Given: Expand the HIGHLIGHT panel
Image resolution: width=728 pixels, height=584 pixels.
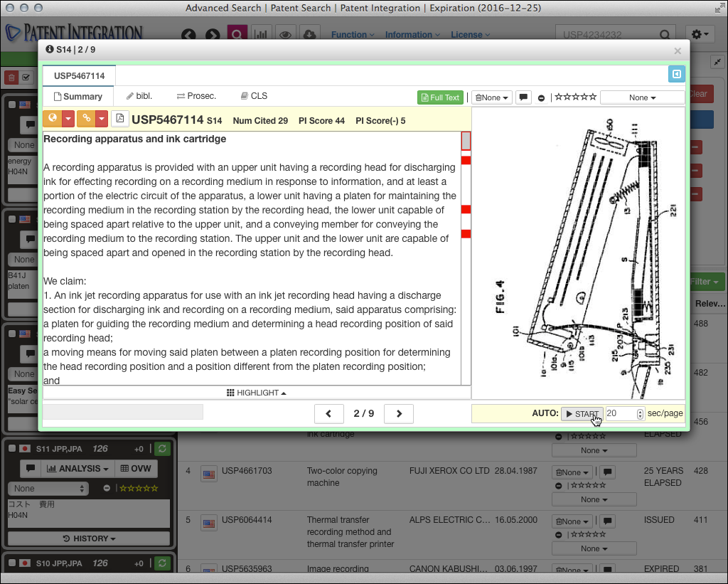Looking at the screenshot, I should pyautogui.click(x=256, y=393).
